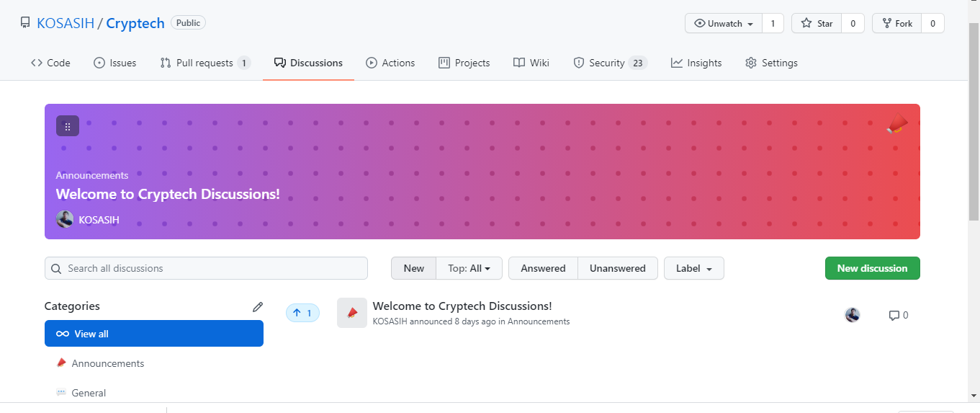The image size is (980, 413).
Task: Select the Discussions tab
Action: click(308, 63)
